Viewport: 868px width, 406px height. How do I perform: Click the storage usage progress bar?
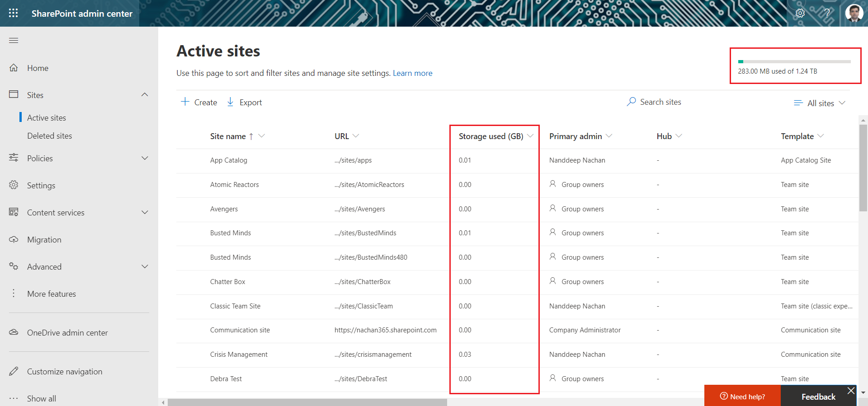794,61
